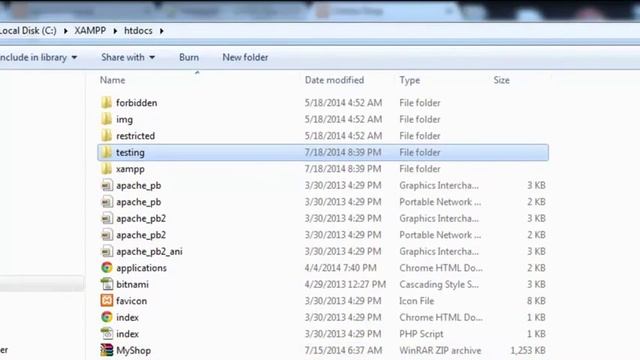The height and width of the screenshot is (360, 640).
Task: Select the file name 'apache_pb2_ani'
Action: [149, 251]
